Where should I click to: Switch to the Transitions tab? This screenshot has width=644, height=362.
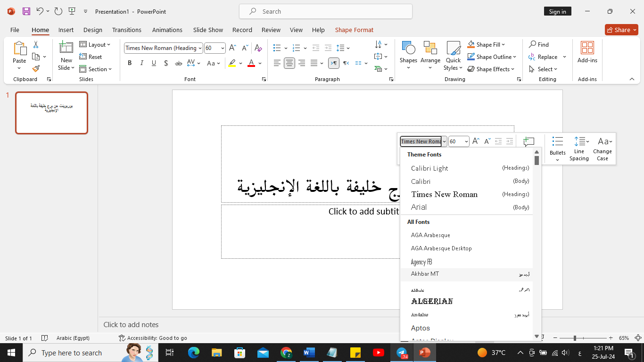click(127, 30)
